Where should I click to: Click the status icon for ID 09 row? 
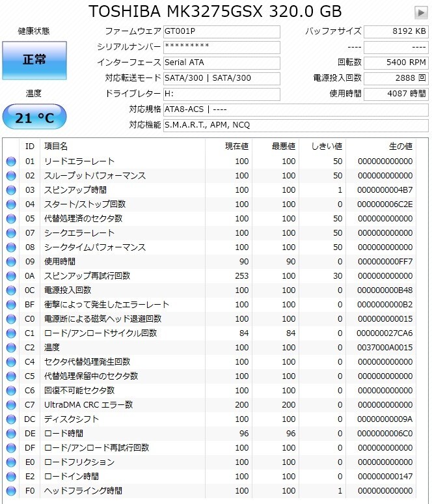tap(11, 262)
